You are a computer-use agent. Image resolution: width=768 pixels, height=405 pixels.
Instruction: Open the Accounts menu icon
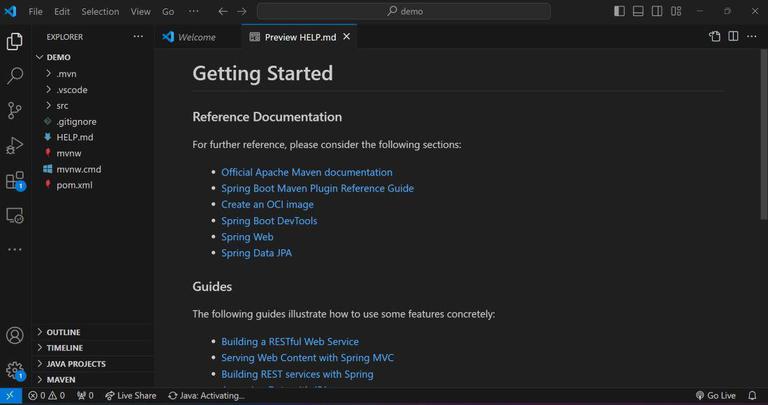[15, 336]
